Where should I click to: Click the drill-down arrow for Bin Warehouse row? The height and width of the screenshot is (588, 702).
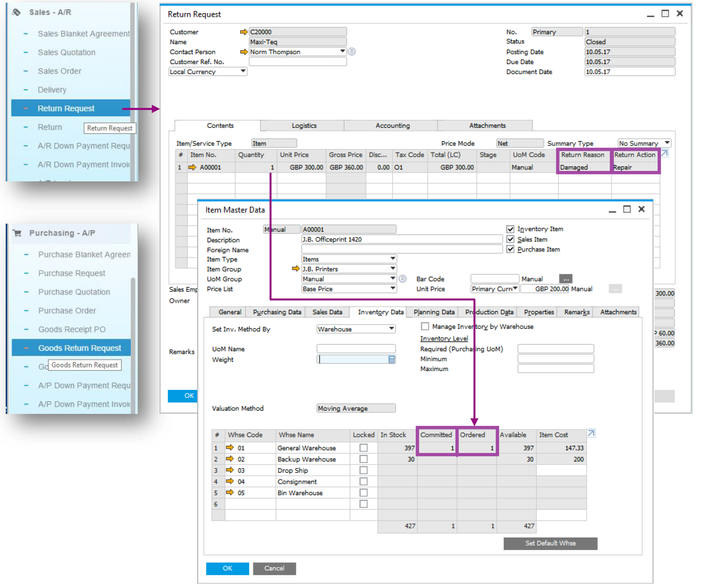click(231, 492)
